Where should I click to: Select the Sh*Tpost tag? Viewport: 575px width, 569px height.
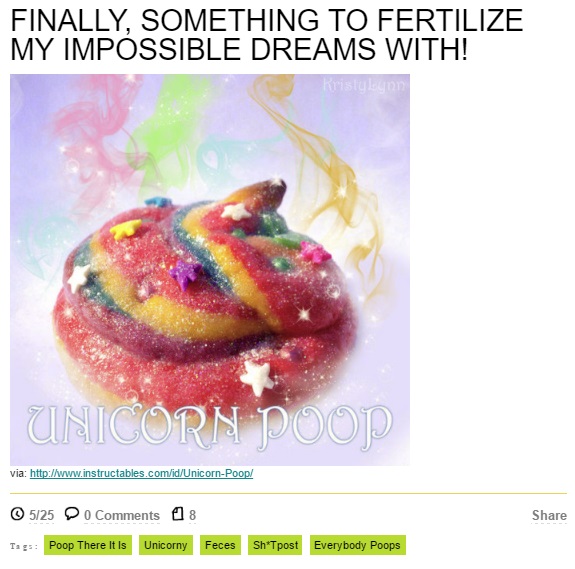(x=275, y=545)
